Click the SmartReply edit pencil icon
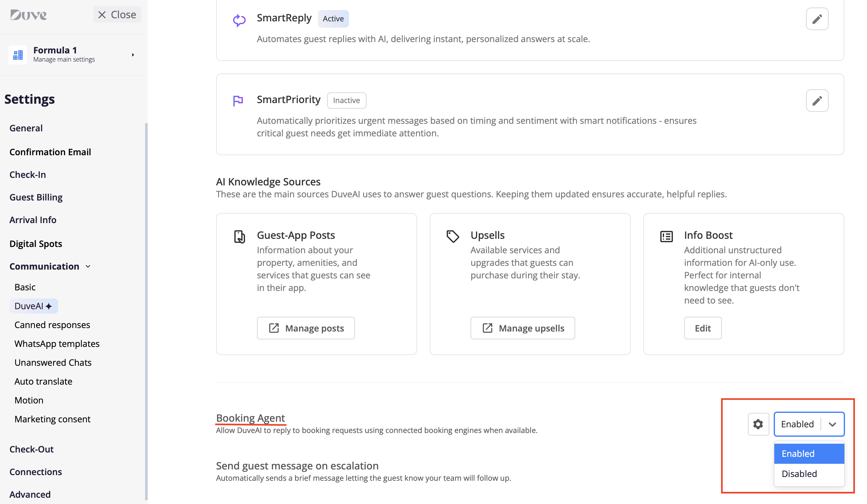 tap(817, 19)
